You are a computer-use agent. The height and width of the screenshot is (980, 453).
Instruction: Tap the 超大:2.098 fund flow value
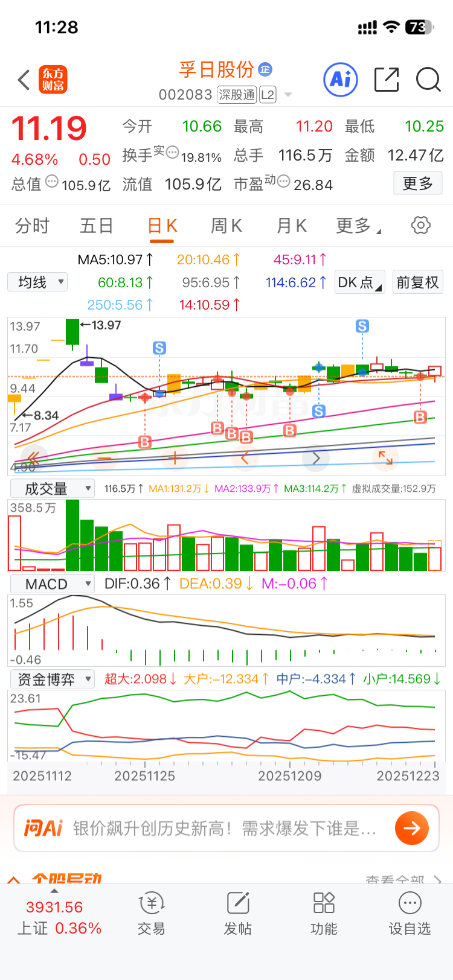141,679
